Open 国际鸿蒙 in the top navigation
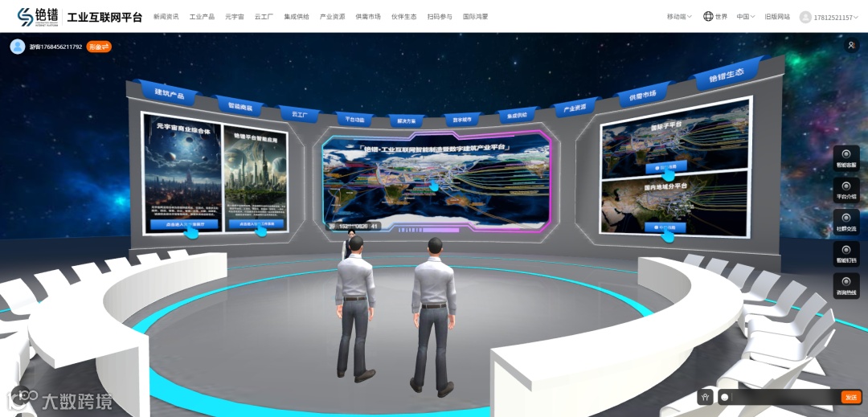Screen dimensions: 868x417 pos(476,17)
